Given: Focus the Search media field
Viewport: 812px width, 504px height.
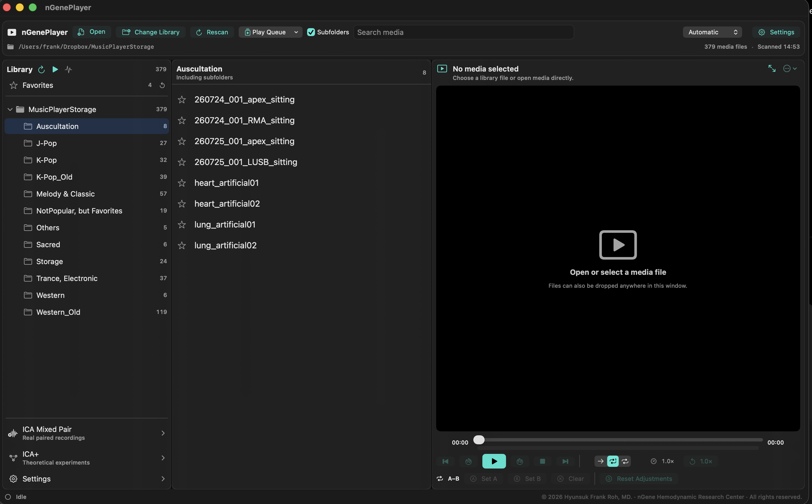Looking at the screenshot, I should [x=463, y=32].
